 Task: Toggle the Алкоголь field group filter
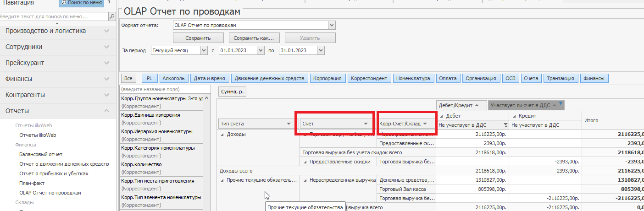[173, 78]
